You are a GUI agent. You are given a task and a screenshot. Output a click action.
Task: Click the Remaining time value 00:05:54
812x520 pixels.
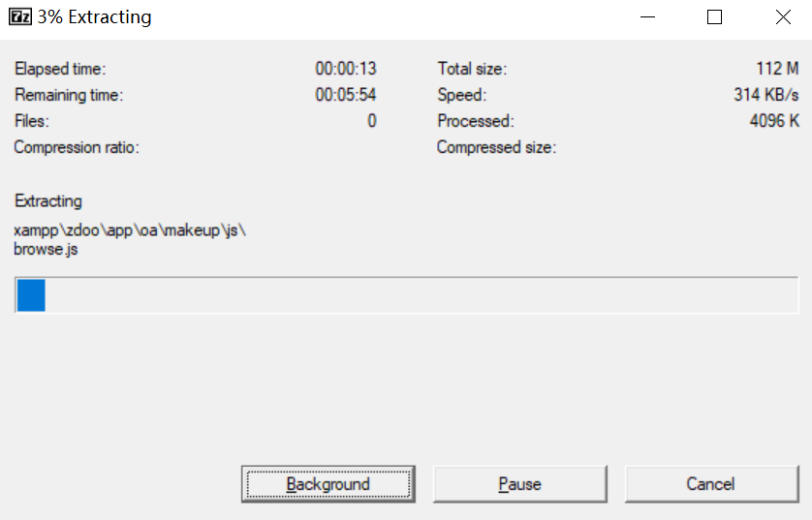point(346,95)
